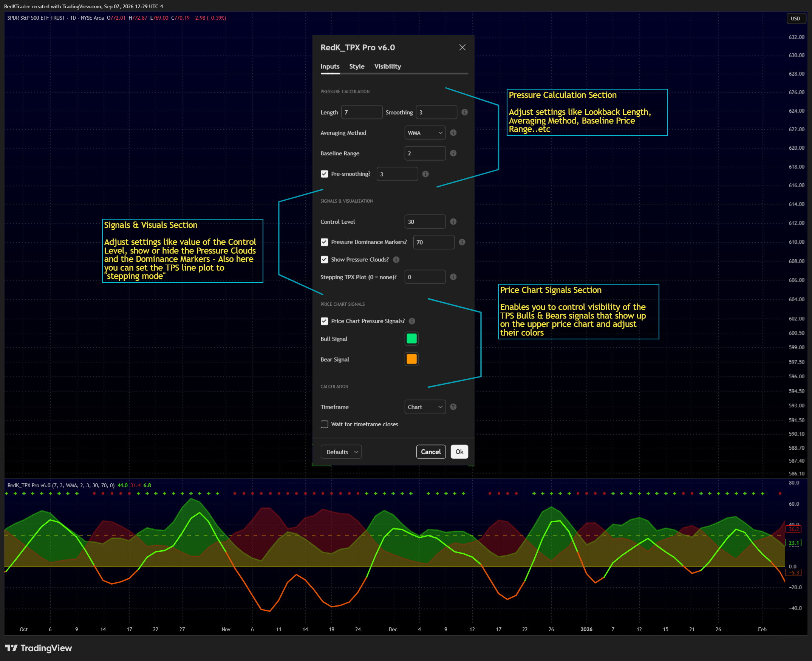Click the Pre-smoothing value input field
The width and height of the screenshot is (812, 661).
[397, 174]
